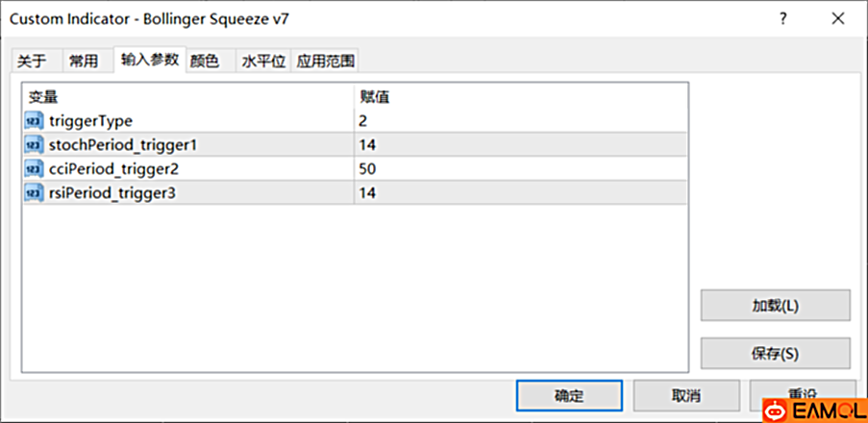Switch to the 关于 tab
Image resolution: width=868 pixels, height=423 pixels.
click(x=32, y=62)
